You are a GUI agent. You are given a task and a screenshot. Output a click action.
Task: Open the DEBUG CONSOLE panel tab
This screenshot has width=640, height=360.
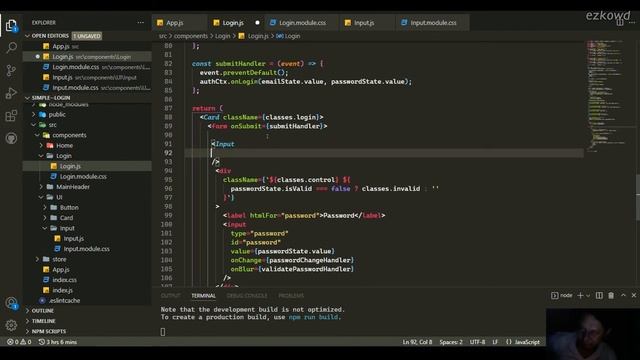pos(247,296)
